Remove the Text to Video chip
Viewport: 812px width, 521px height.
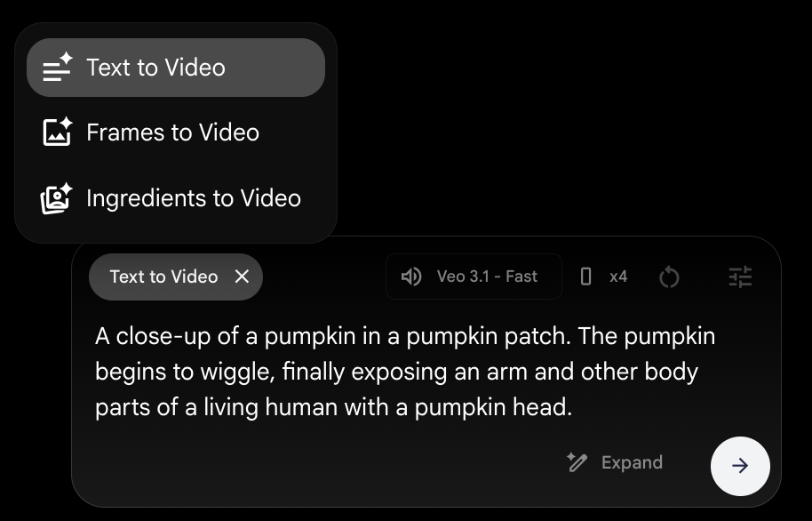242,277
